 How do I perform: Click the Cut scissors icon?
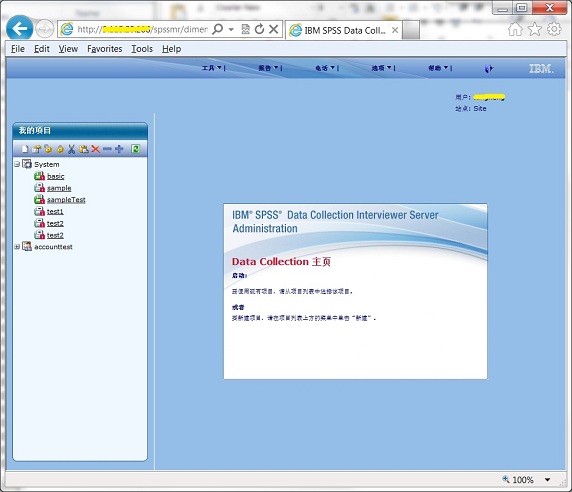click(x=72, y=149)
